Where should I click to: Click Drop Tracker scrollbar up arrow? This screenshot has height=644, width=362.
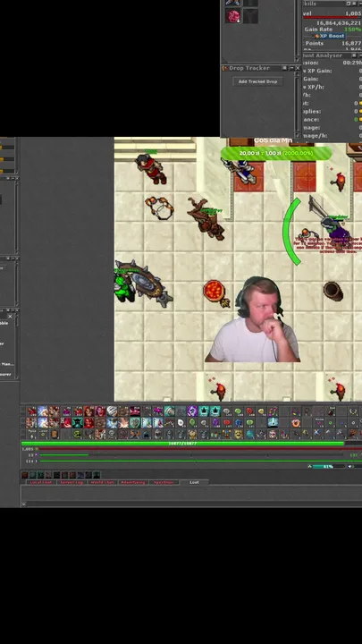click(x=298, y=74)
